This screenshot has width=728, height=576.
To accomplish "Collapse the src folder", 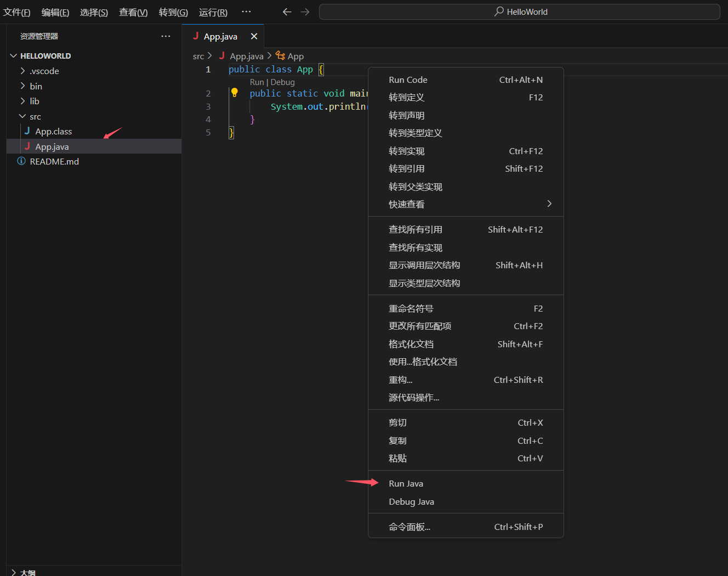I will (x=35, y=116).
